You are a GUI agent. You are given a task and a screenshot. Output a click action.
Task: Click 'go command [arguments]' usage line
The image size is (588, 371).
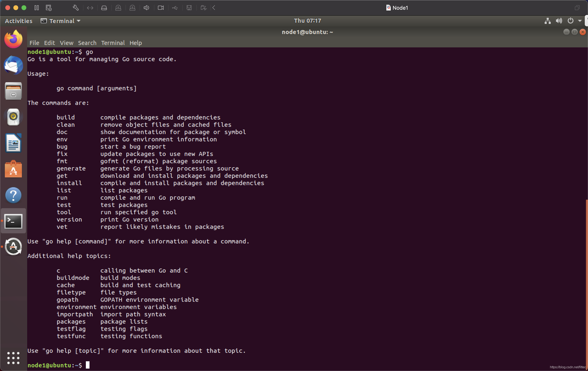pyautogui.click(x=97, y=88)
